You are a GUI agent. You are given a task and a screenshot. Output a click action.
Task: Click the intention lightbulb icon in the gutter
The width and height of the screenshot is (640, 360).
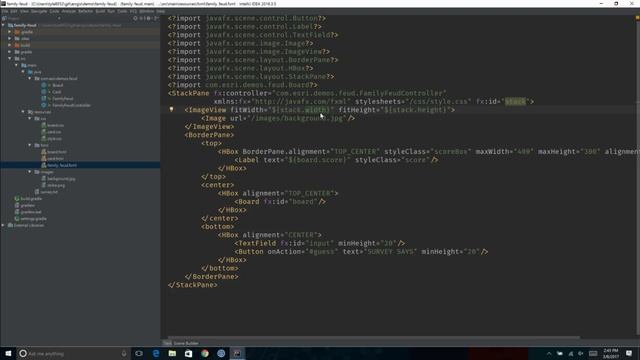click(x=171, y=109)
